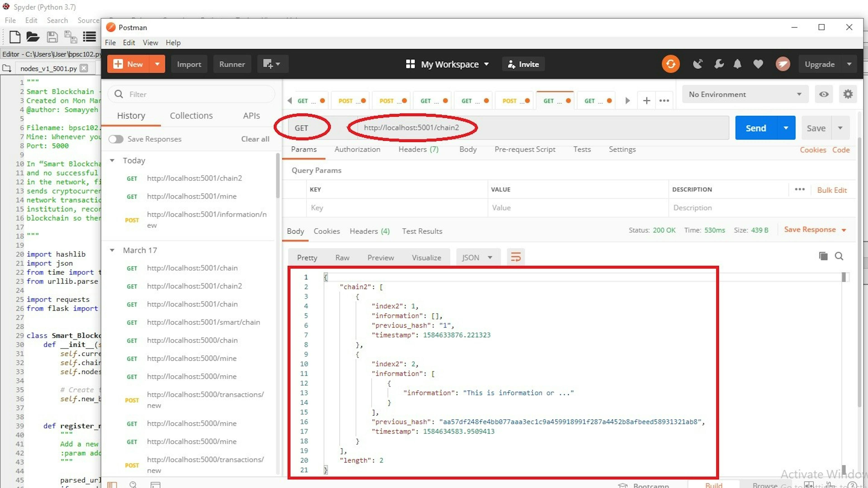Screen dimensions: 868x488
Task: Select history entry localhost:5001/smart/chain
Action: [203, 322]
